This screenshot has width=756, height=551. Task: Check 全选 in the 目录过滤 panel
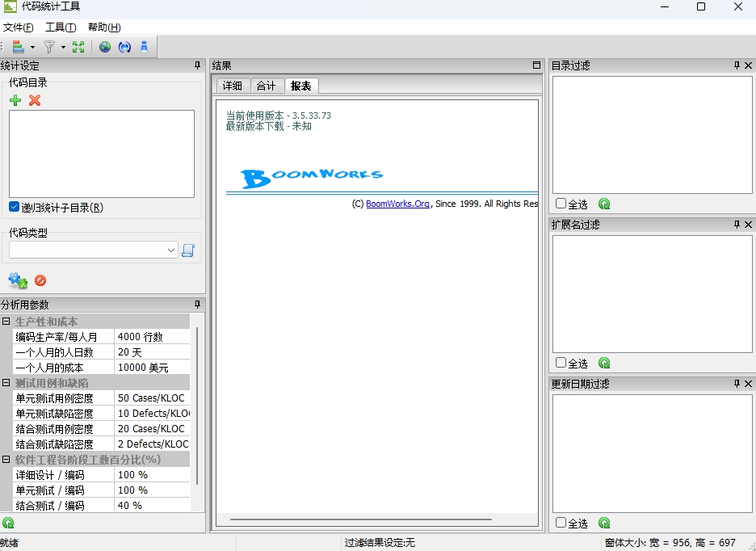[561, 204]
